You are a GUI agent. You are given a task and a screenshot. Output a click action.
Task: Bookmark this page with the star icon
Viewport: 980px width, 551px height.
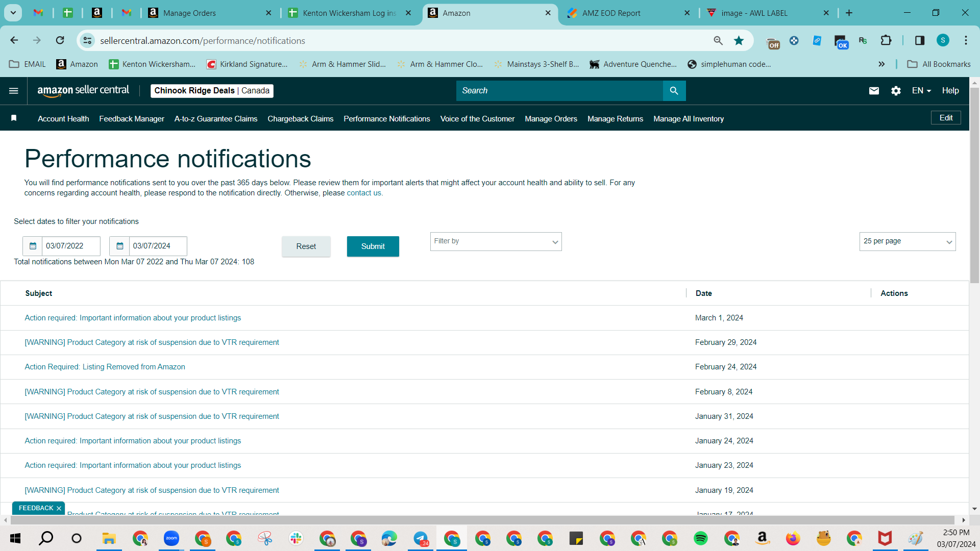[739, 40]
